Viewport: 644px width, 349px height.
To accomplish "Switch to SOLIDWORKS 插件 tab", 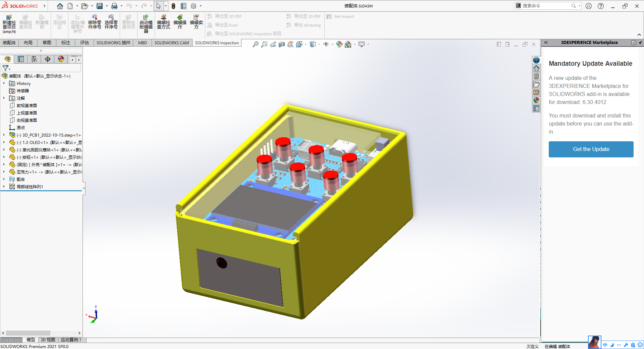I will point(113,43).
